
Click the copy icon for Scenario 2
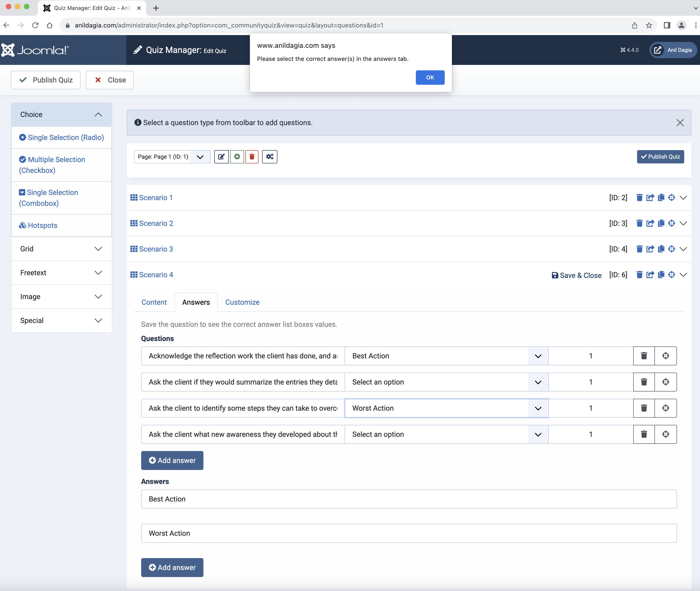[661, 223]
